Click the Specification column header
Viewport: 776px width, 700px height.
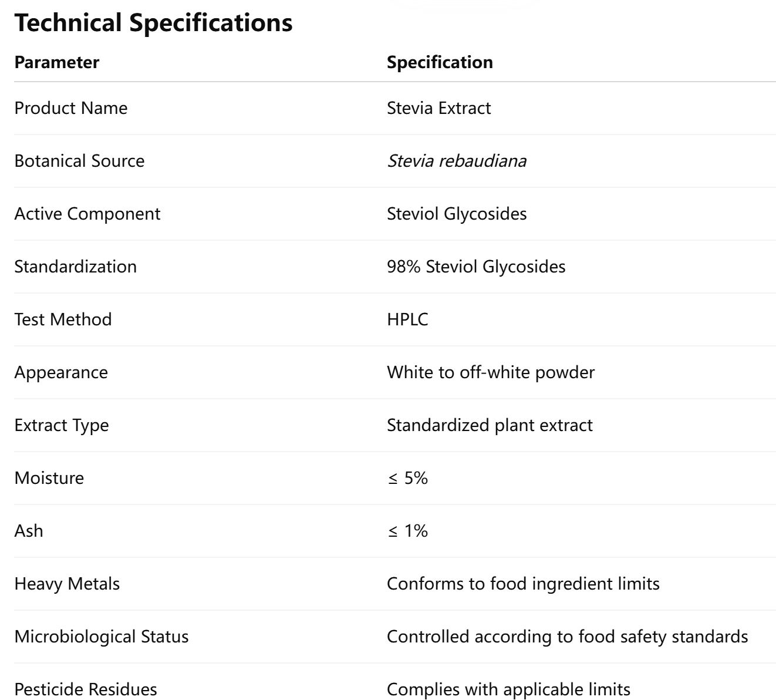[x=440, y=62]
